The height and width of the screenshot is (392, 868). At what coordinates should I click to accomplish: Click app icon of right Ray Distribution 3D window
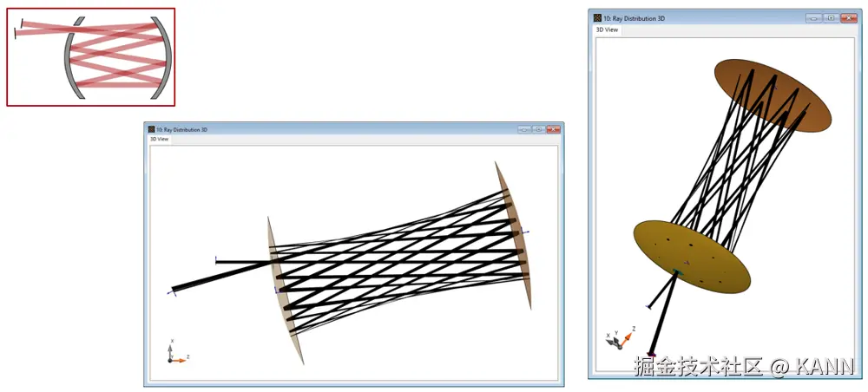pos(598,18)
